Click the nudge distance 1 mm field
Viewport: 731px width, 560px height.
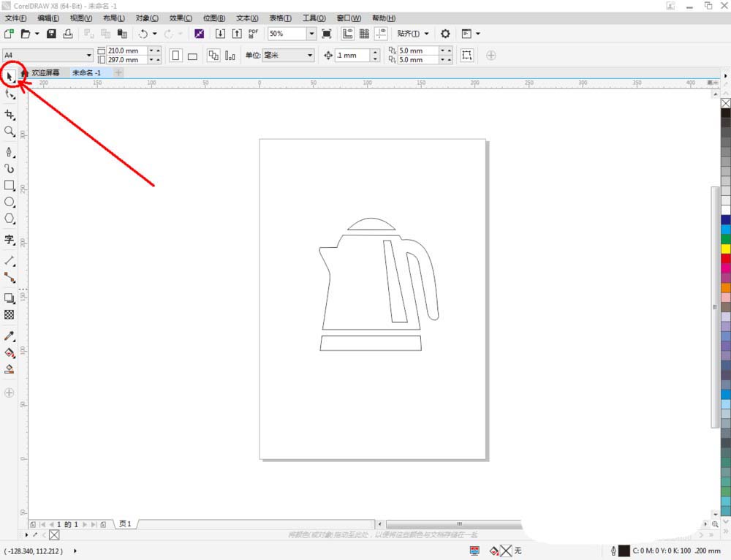pyautogui.click(x=352, y=55)
